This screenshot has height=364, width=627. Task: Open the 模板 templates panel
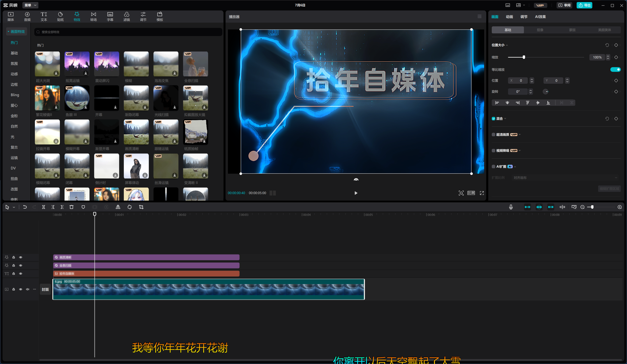coord(160,17)
